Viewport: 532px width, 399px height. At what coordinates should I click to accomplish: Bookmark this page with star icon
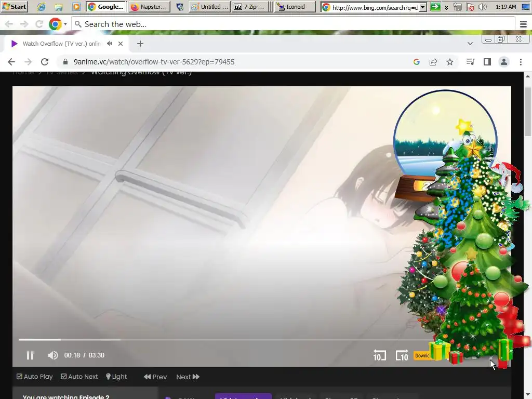click(x=450, y=62)
